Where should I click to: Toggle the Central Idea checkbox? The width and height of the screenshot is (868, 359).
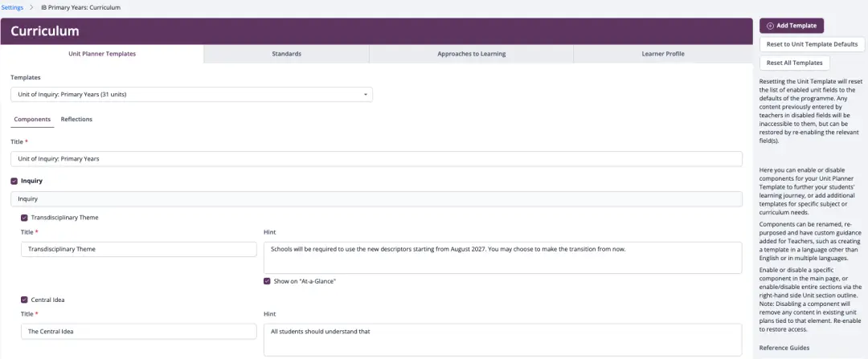coord(24,300)
